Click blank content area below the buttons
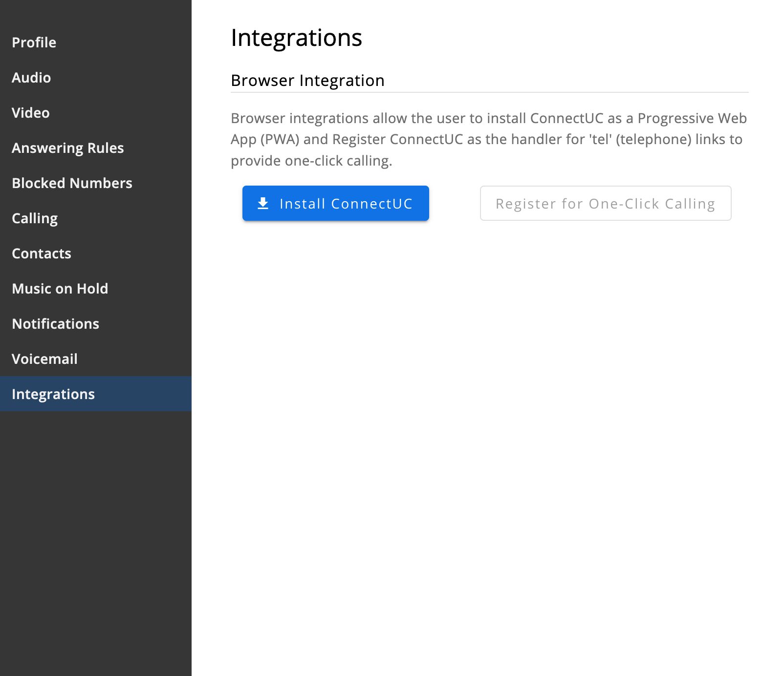 tap(489, 415)
